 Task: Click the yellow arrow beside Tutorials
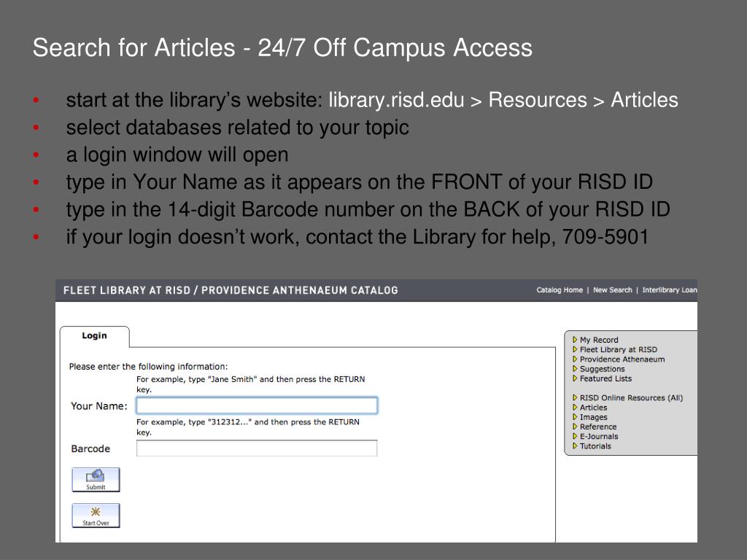tap(575, 446)
